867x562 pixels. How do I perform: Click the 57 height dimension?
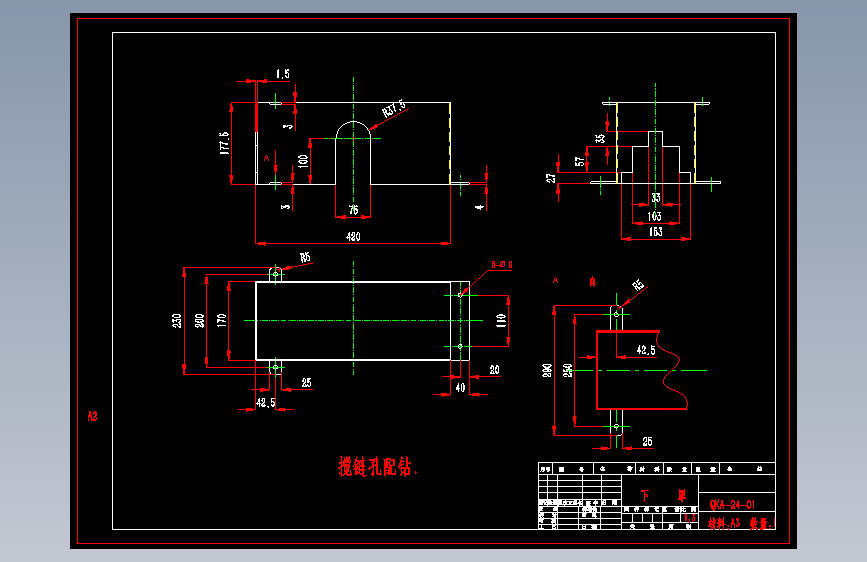pos(579,162)
